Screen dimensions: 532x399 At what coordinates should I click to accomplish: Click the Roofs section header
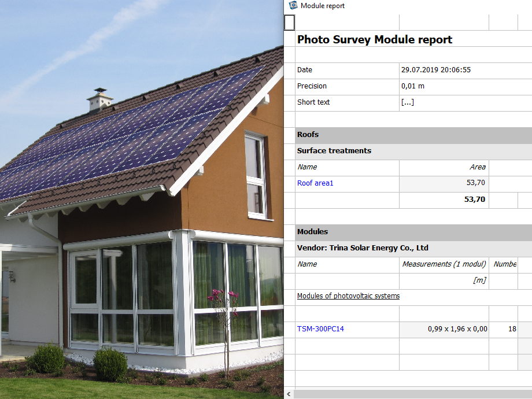308,135
